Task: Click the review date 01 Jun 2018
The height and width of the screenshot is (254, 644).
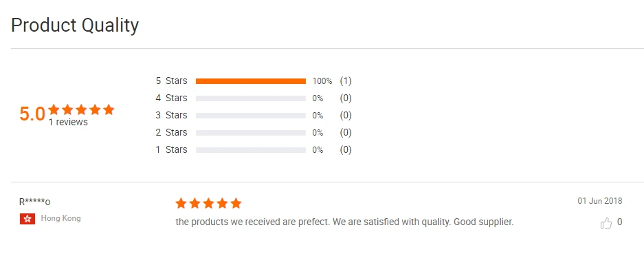Action: (599, 201)
